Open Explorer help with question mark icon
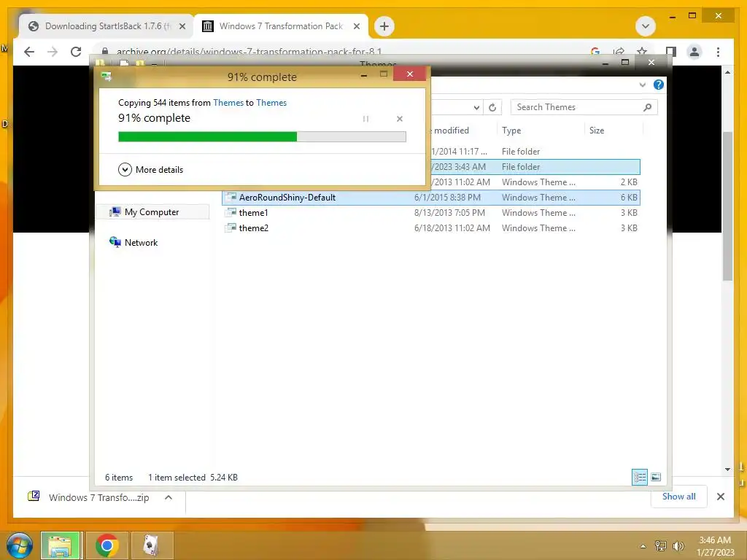Image resolution: width=747 pixels, height=560 pixels. (x=659, y=85)
